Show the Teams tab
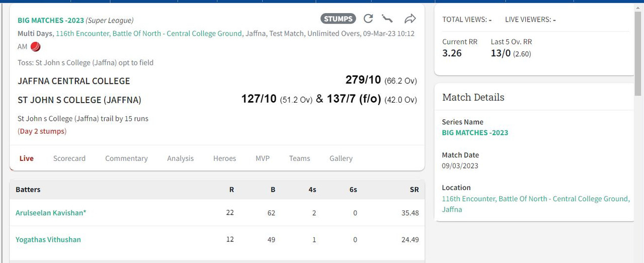 pyautogui.click(x=299, y=158)
